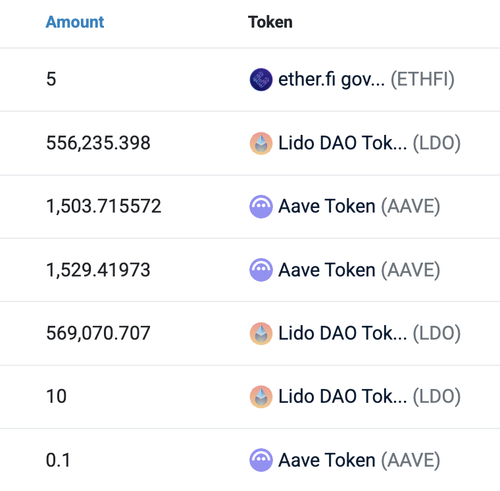Click the Aave icon in the 0.1 row
This screenshot has height=491, width=500.
click(261, 460)
